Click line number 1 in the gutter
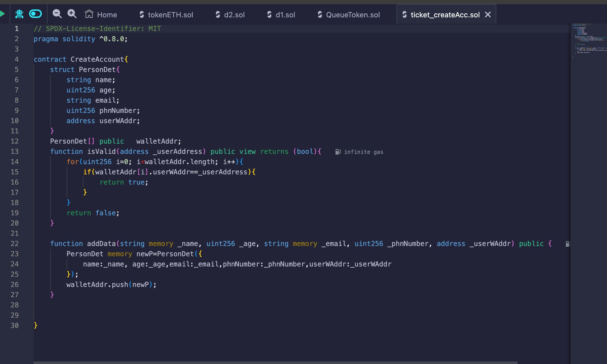The width and height of the screenshot is (607, 364). (17, 29)
